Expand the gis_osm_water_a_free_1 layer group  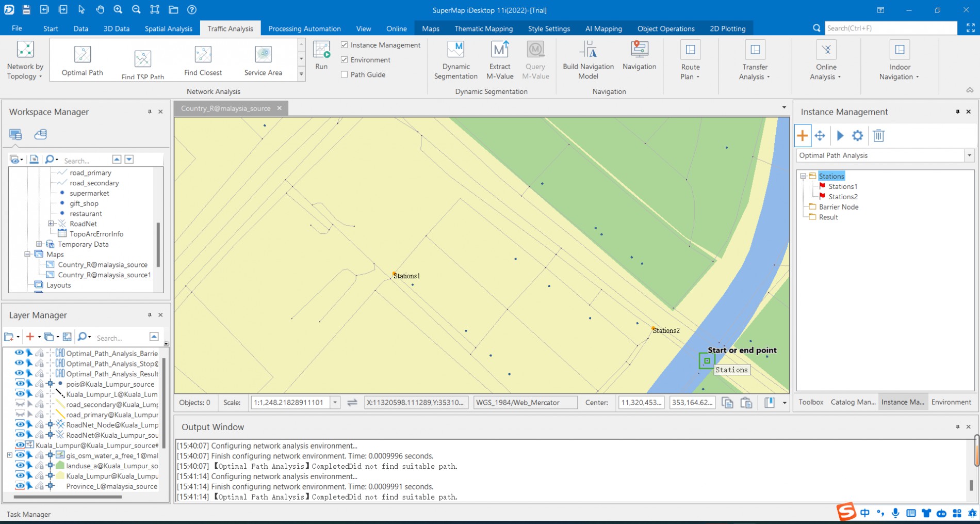tap(9, 455)
